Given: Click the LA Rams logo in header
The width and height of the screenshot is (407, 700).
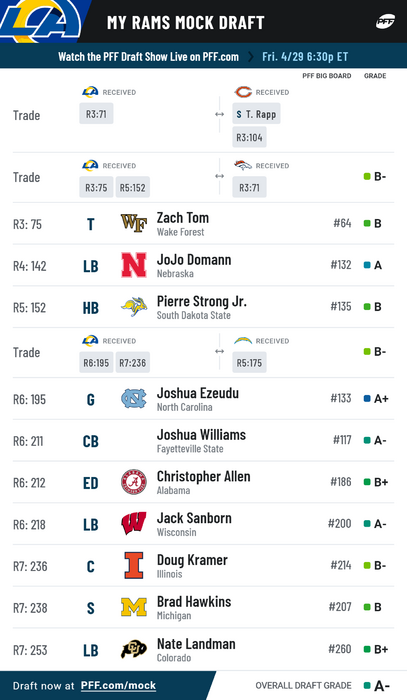Looking at the screenshot, I should click(41, 21).
